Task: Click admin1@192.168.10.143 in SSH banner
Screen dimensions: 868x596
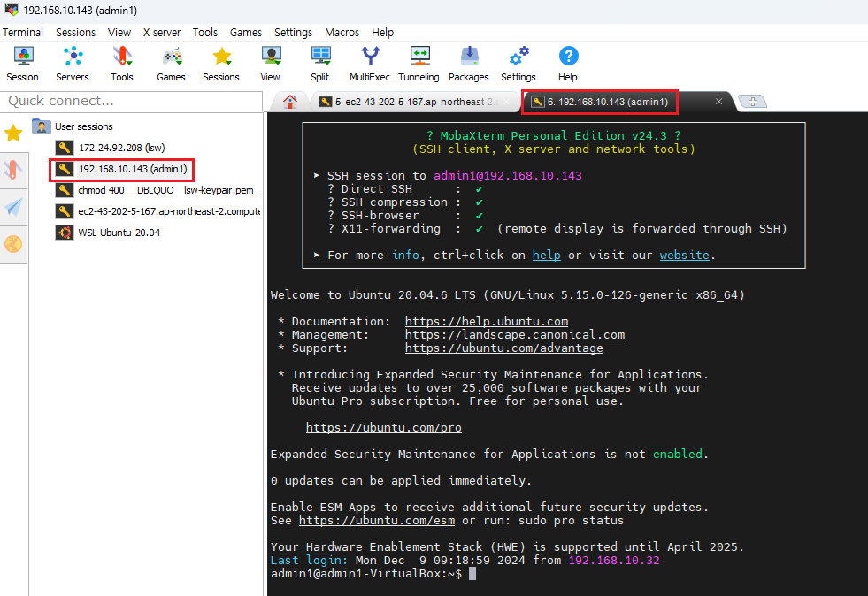Action: 508,175
